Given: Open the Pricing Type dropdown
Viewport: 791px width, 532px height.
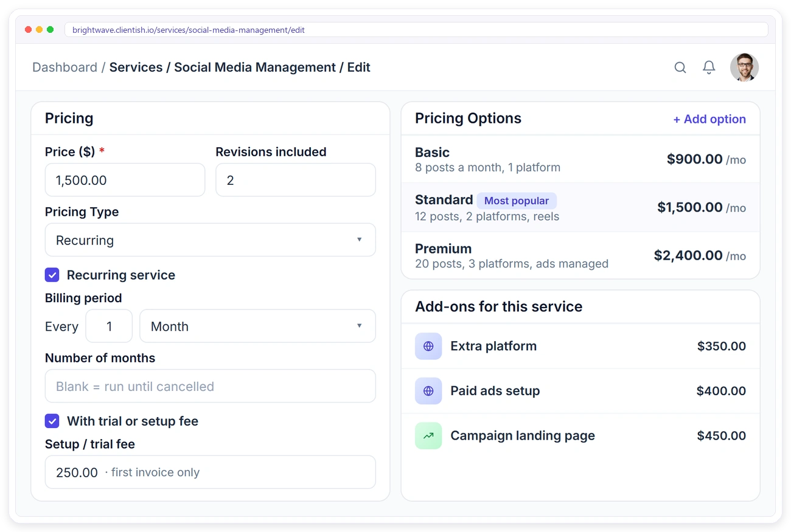Looking at the screenshot, I should [x=211, y=240].
